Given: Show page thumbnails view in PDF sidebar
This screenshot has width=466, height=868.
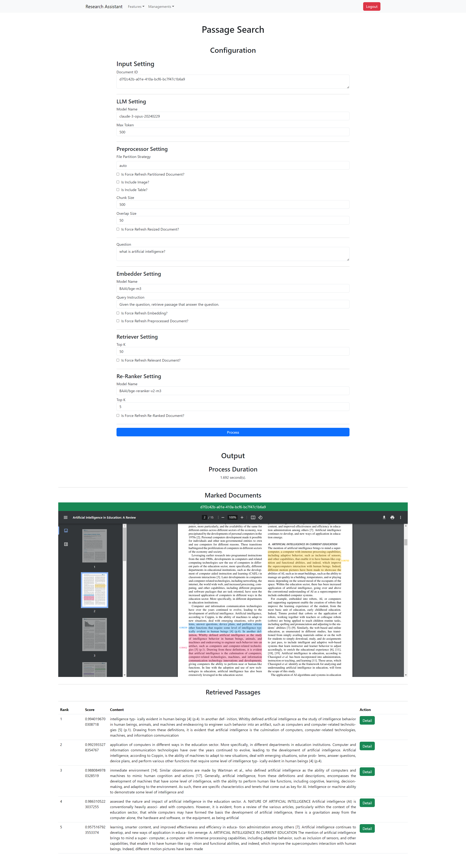Looking at the screenshot, I should tap(66, 530).
